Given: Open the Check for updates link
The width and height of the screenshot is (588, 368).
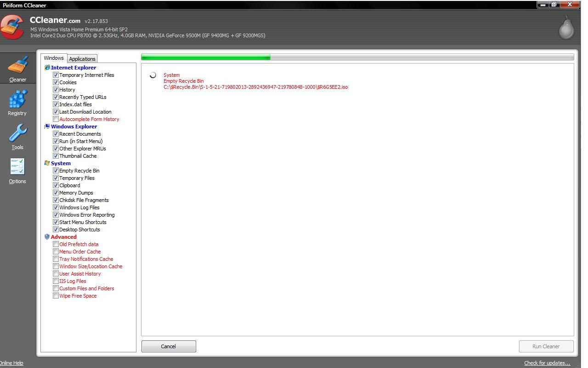Looking at the screenshot, I should tap(547, 363).
